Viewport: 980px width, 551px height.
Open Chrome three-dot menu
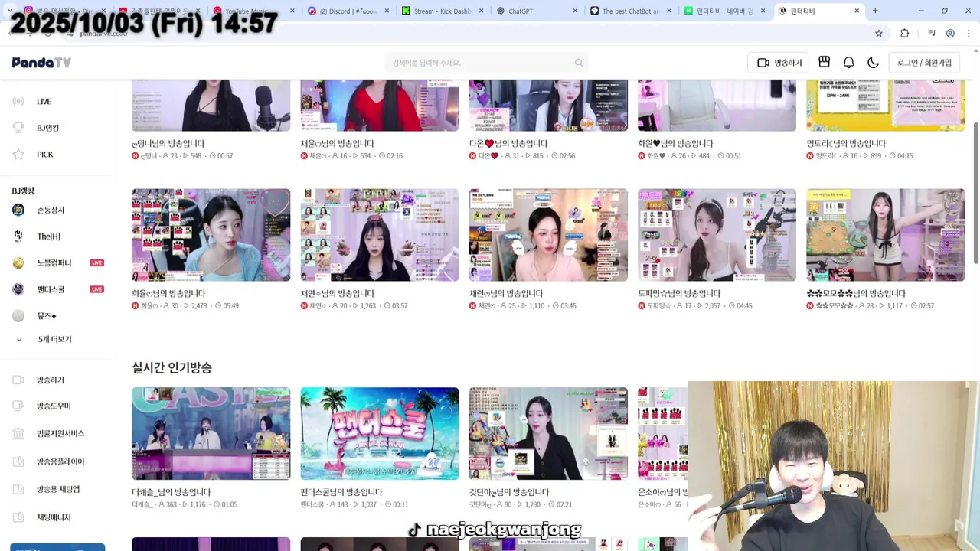pos(969,34)
